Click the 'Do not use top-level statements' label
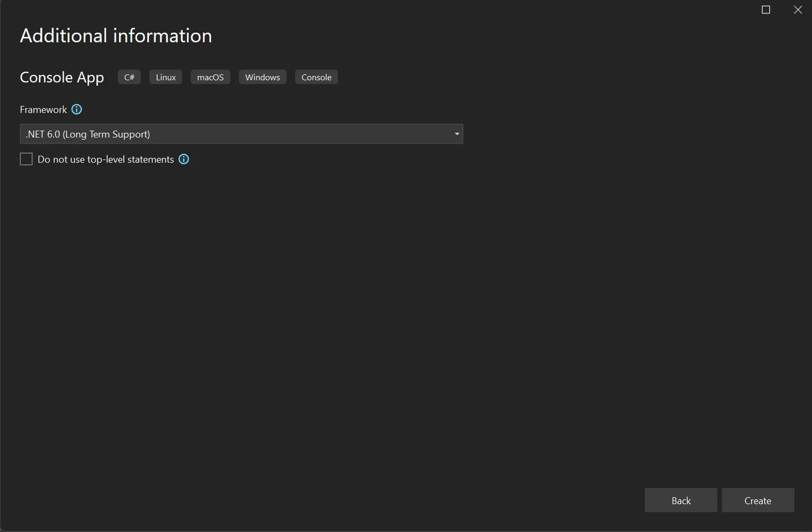Image resolution: width=812 pixels, height=532 pixels. click(x=106, y=159)
